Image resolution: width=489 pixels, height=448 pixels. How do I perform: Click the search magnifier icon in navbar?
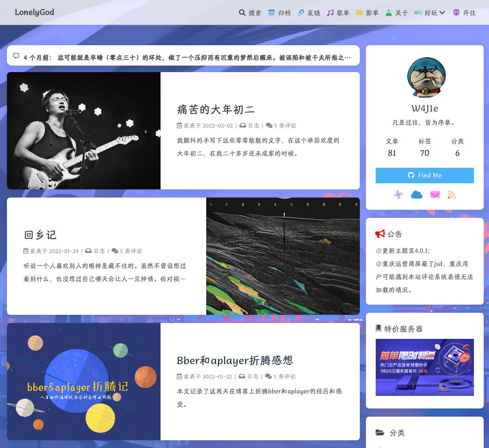pyautogui.click(x=242, y=13)
